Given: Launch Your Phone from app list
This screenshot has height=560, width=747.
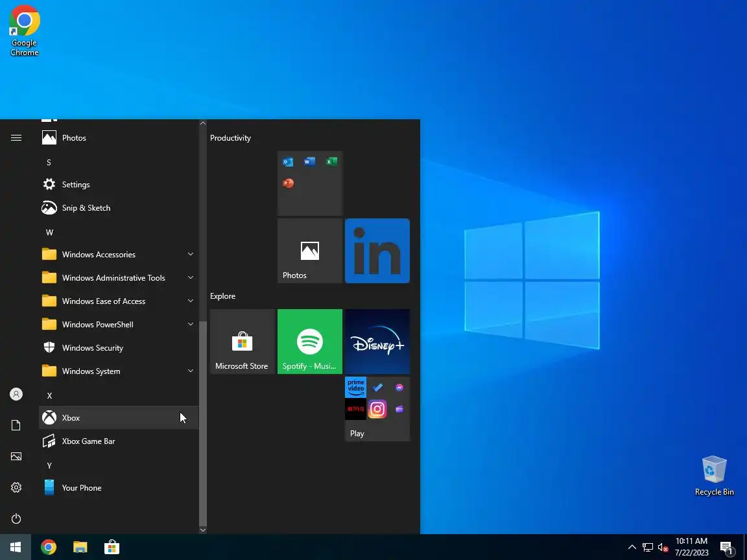Looking at the screenshot, I should pos(118,487).
